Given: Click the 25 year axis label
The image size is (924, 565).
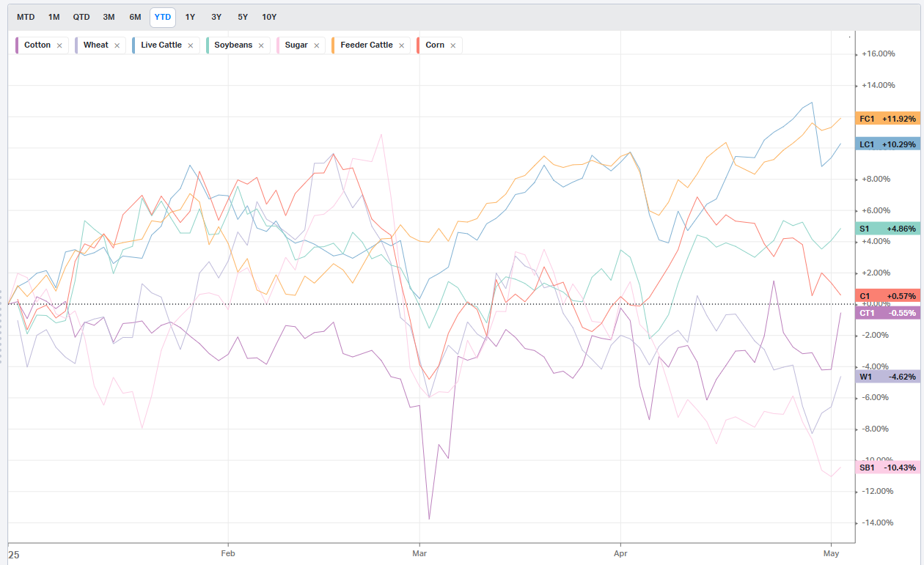Looking at the screenshot, I should coord(14,555).
